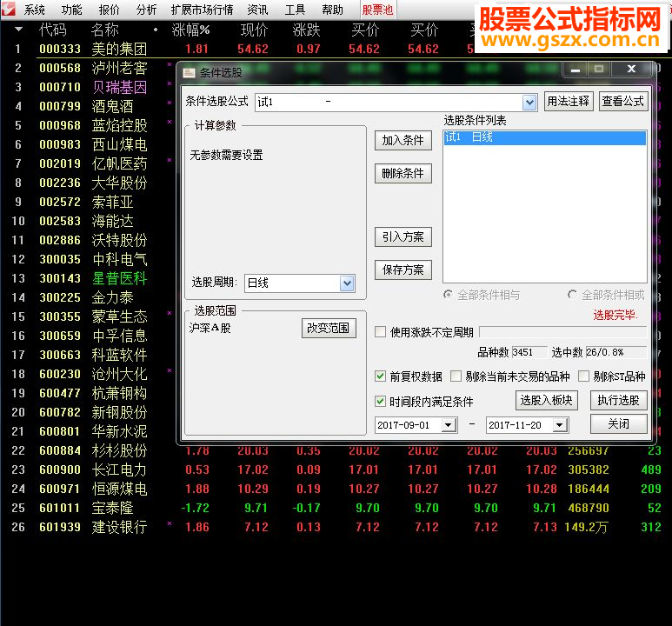This screenshot has width=672, height=626.
Task: Click the 选中数 field showing 26/0.8%
Action: click(x=616, y=352)
